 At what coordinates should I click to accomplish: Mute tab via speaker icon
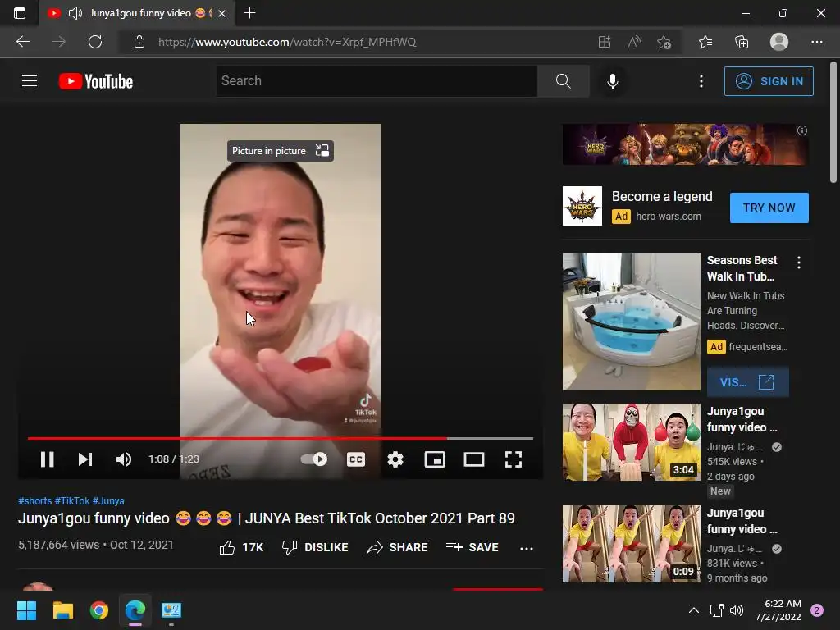tap(75, 13)
